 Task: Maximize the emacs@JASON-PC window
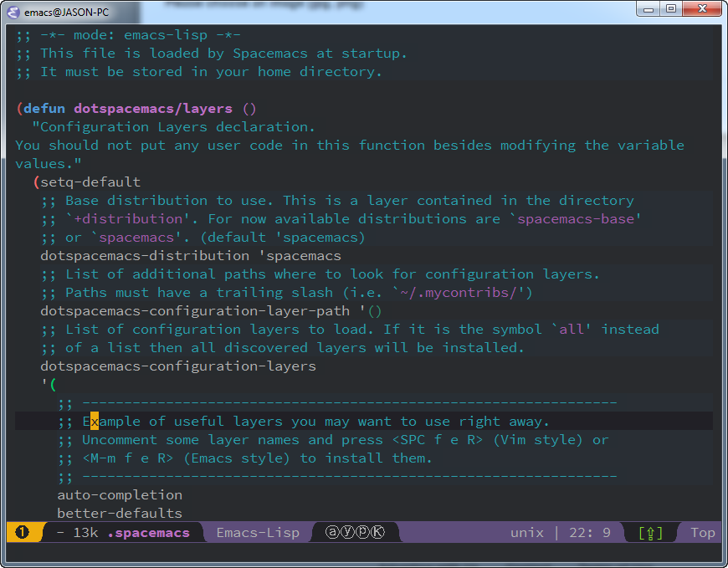click(671, 9)
